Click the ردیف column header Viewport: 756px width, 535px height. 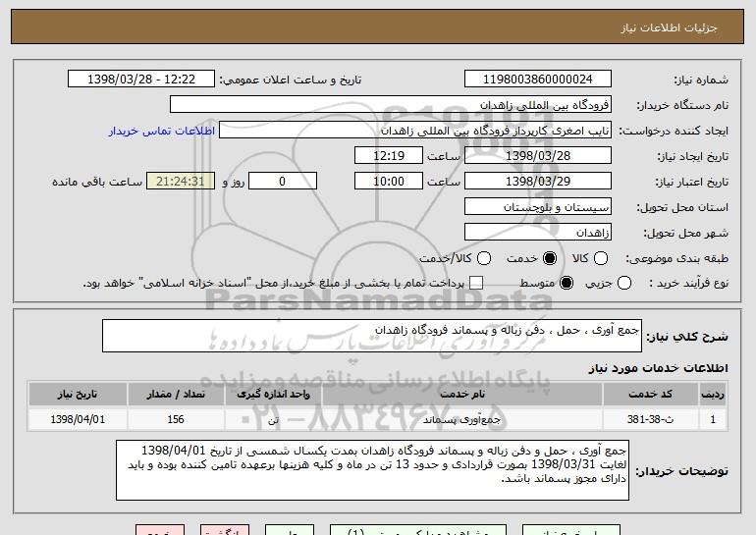(x=713, y=395)
